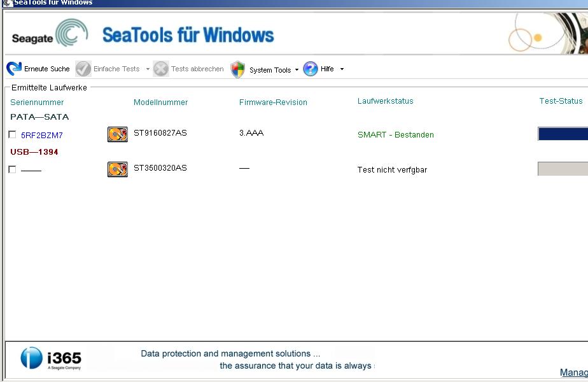Screen dimensions: 588x382
Task: Open the System Tools menu label
Action: (x=270, y=70)
